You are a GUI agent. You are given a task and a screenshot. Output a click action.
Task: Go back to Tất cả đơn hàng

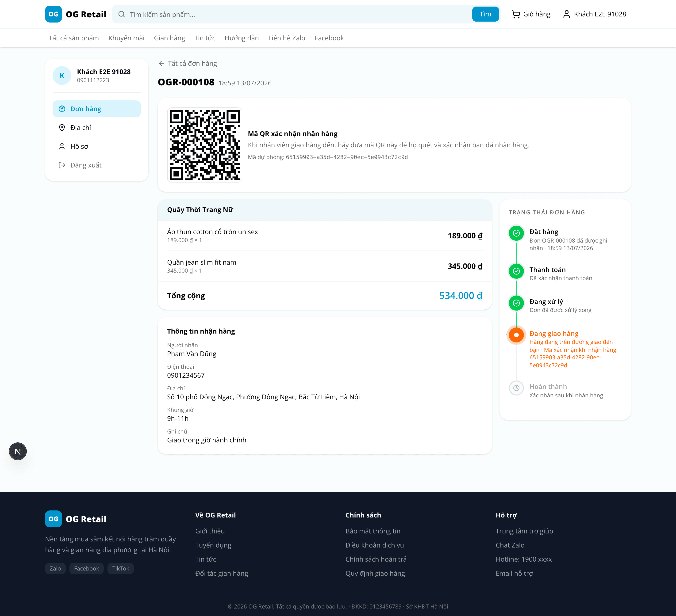188,63
